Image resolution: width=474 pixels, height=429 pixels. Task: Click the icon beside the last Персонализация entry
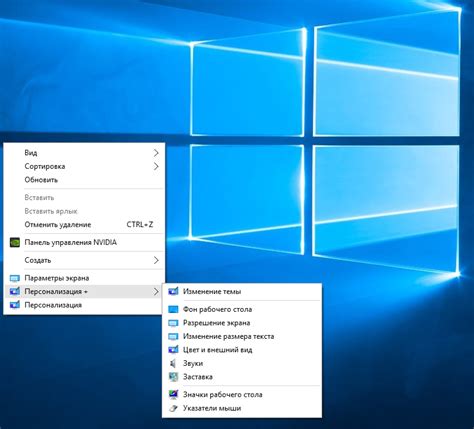(15, 305)
